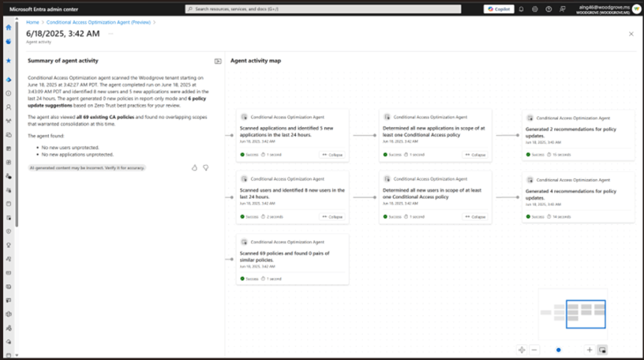644x360 pixels.
Task: Zoom in with the plus button
Action: pos(589,349)
